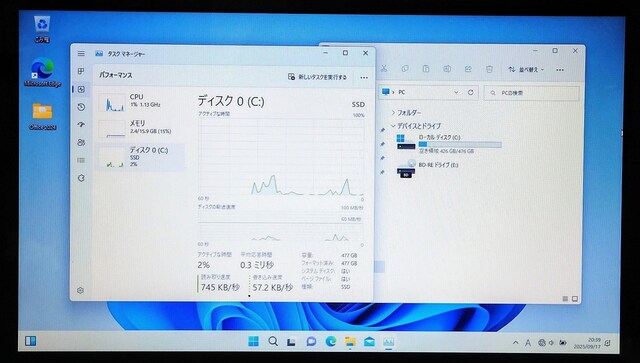Click 新しいタスクを実行する button
The width and height of the screenshot is (640, 363).
(317, 77)
